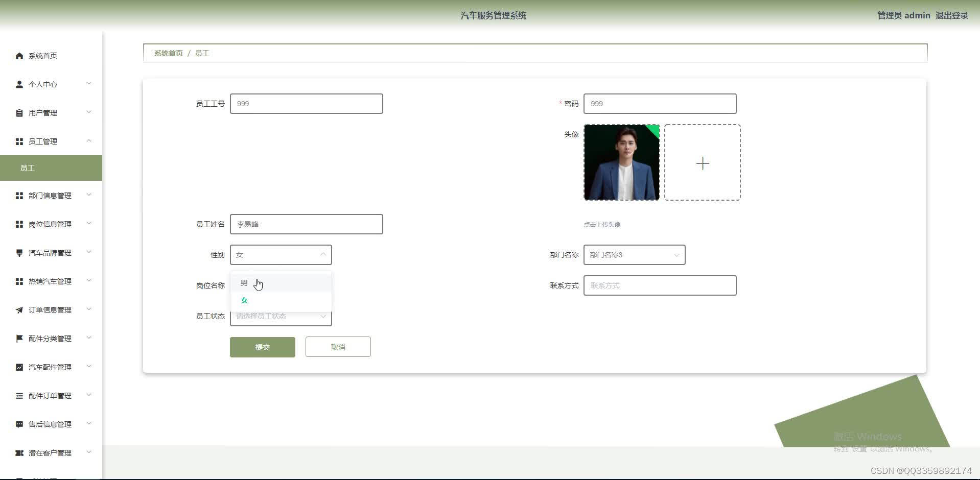
Task: Click the plus icon to upload an avatar
Action: [703, 163]
